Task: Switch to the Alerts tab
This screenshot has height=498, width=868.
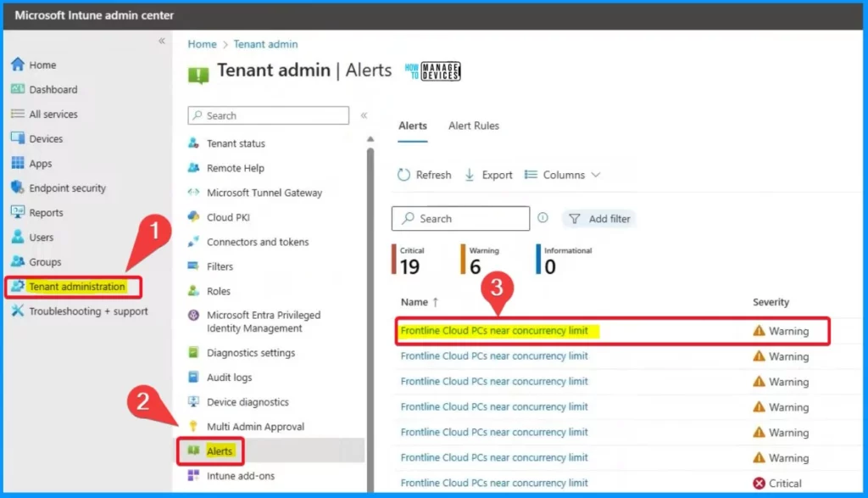Action: point(413,126)
